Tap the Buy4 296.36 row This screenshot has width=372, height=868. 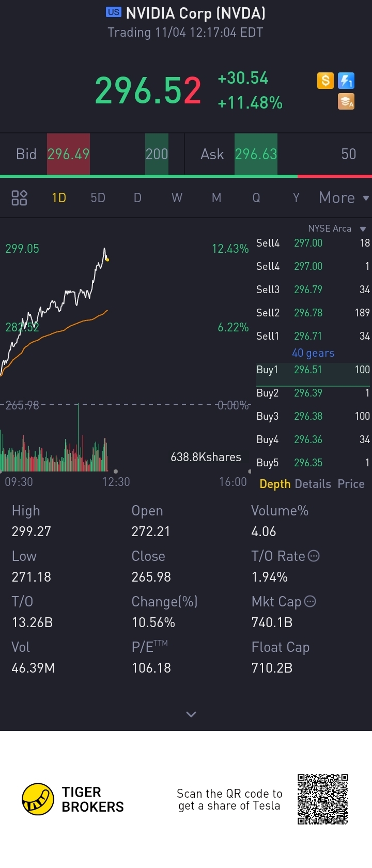[313, 439]
